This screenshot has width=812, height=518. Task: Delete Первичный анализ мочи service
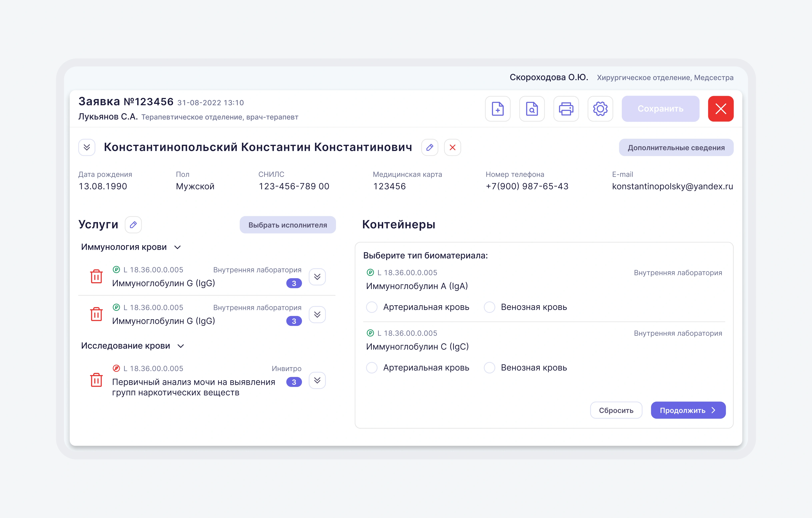pyautogui.click(x=96, y=380)
